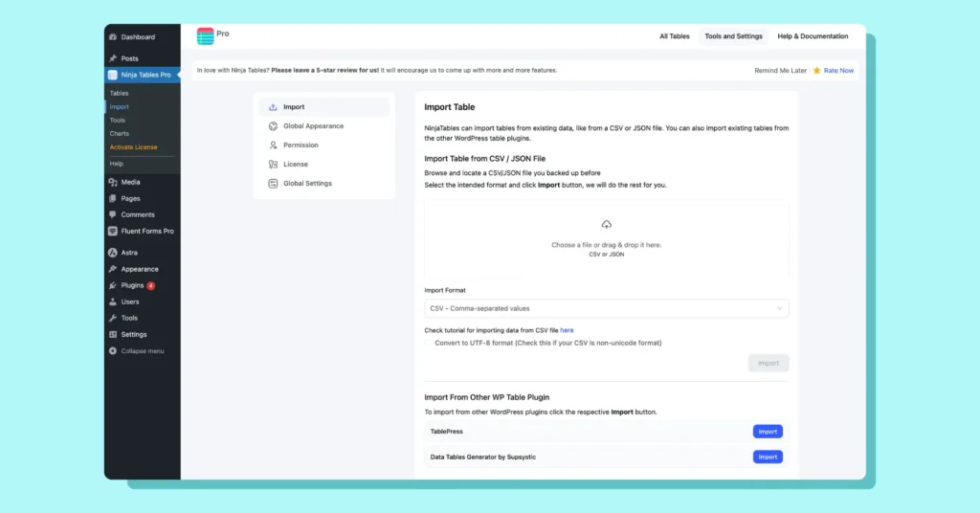Screen dimensions: 980x513
Task: Click the Collapse menu arrow icon
Action: [x=113, y=351]
